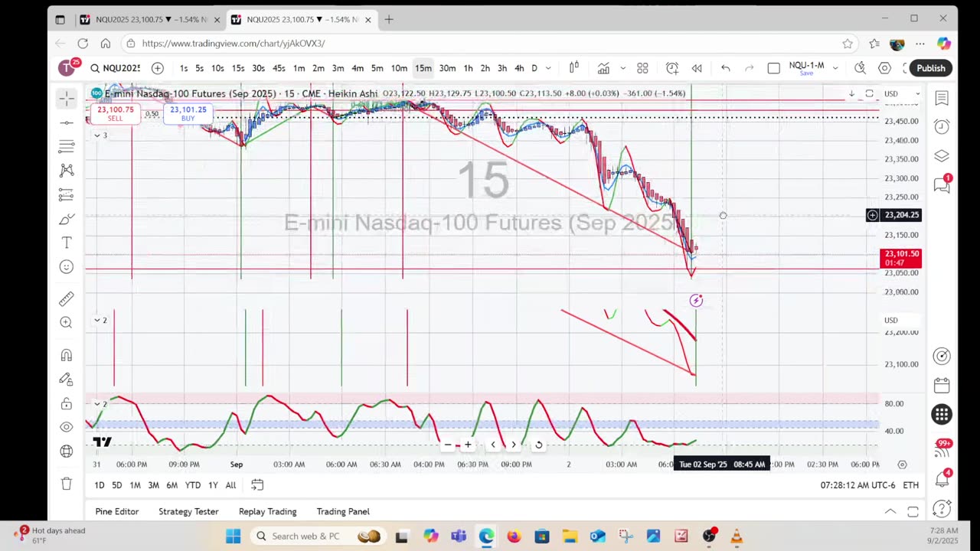The height and width of the screenshot is (551, 980).
Task: Select the 1s interval
Action: [184, 68]
